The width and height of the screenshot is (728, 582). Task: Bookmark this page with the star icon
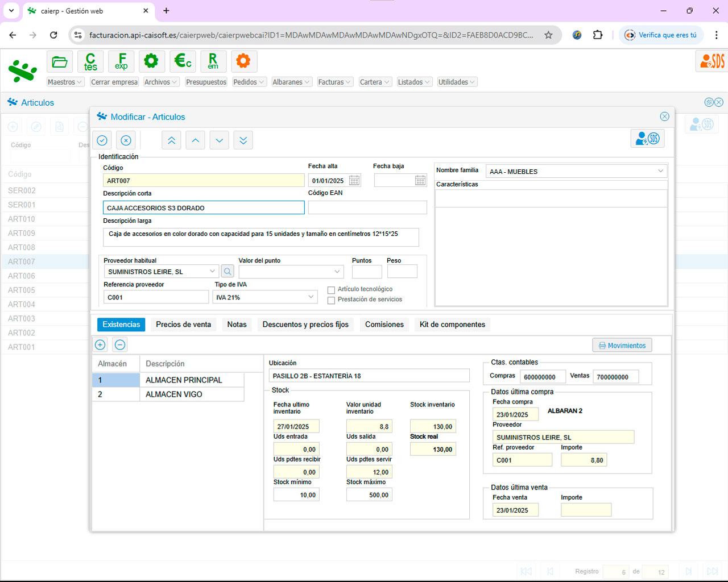(x=548, y=35)
